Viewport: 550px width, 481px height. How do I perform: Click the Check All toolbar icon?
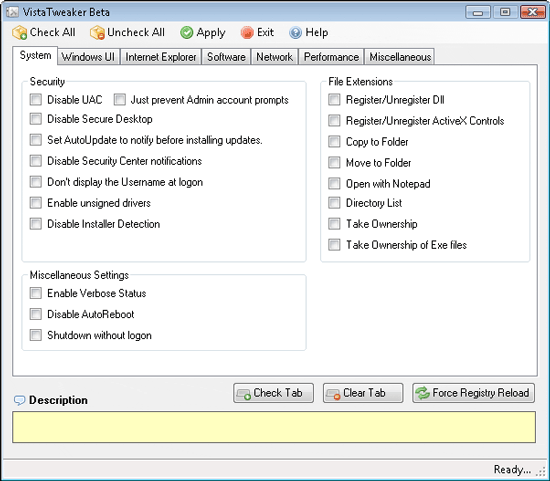pos(20,33)
